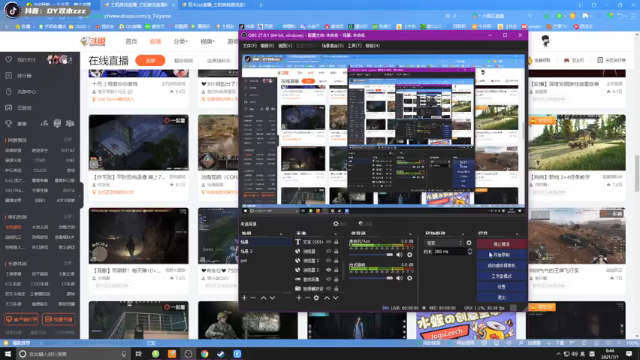
Task: Undock the Scenes panel via header icon
Action: [281, 233]
